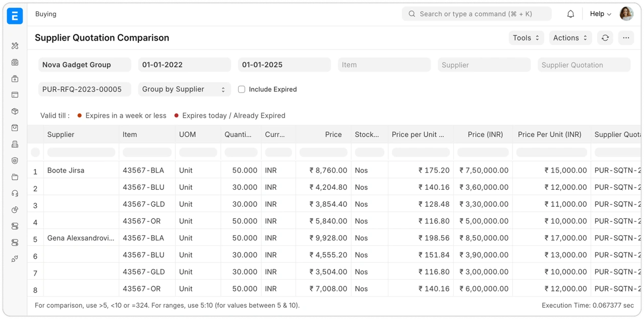Focus the Item filter field
This screenshot has height=319, width=644.
coord(384,65)
